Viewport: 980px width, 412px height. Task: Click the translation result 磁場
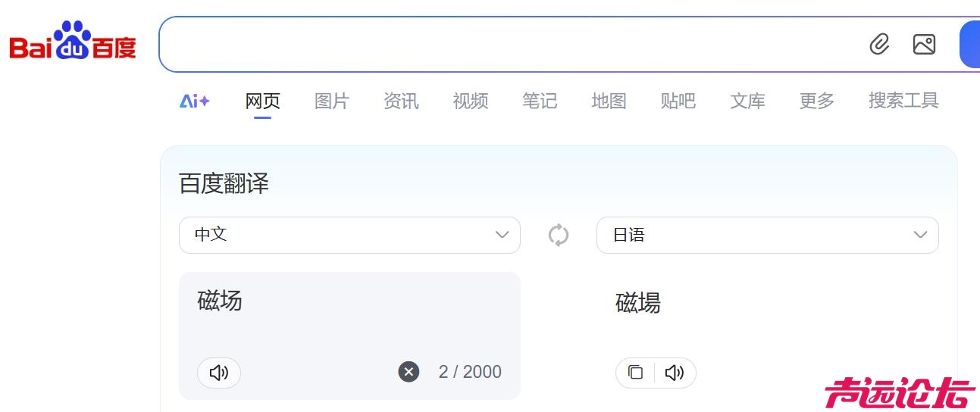click(638, 303)
